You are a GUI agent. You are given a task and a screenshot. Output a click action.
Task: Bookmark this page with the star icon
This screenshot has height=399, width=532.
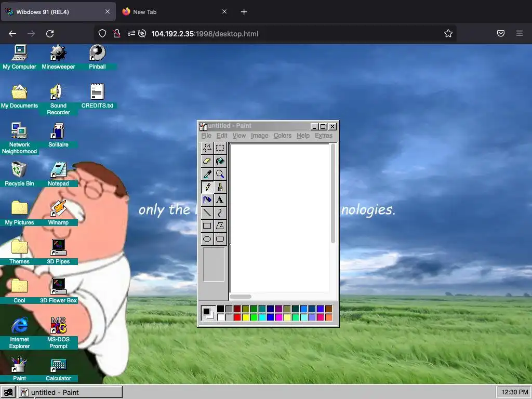(448, 33)
